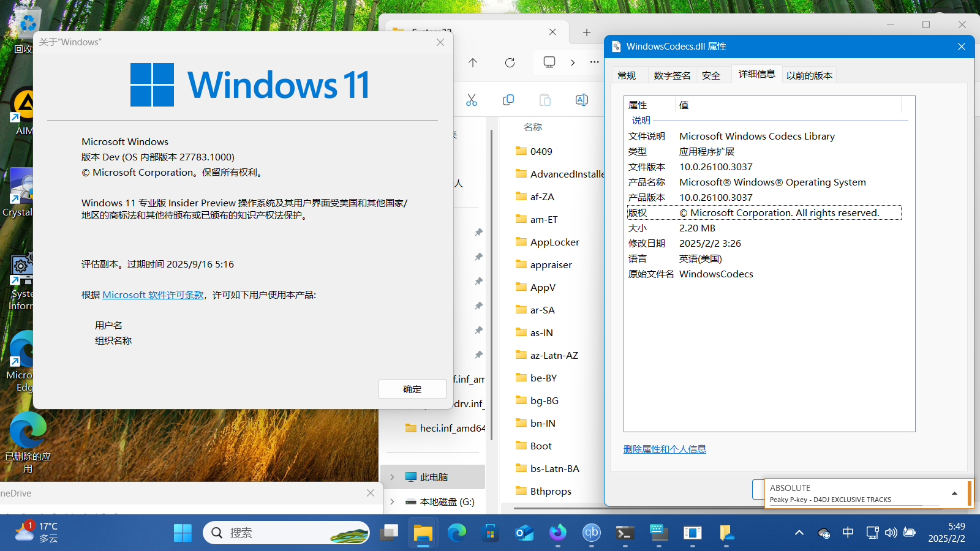Click the taskbar 搜索 search box
Screen dimensions: 980x551
click(x=287, y=533)
